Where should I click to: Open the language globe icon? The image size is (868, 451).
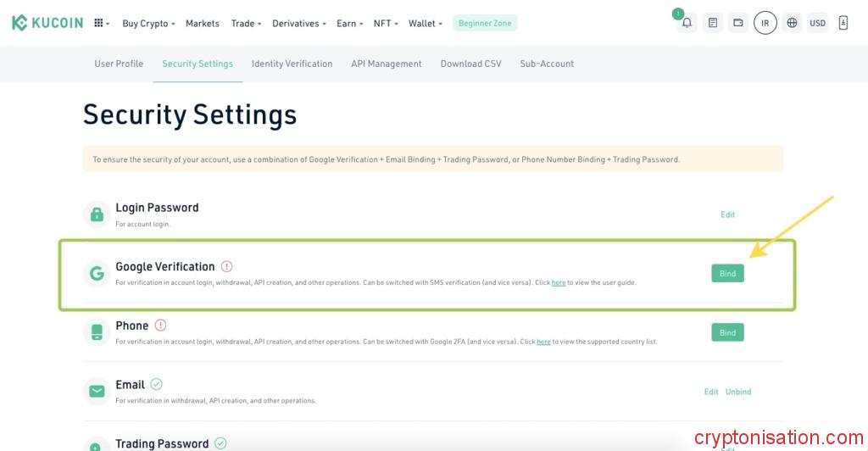coord(792,23)
